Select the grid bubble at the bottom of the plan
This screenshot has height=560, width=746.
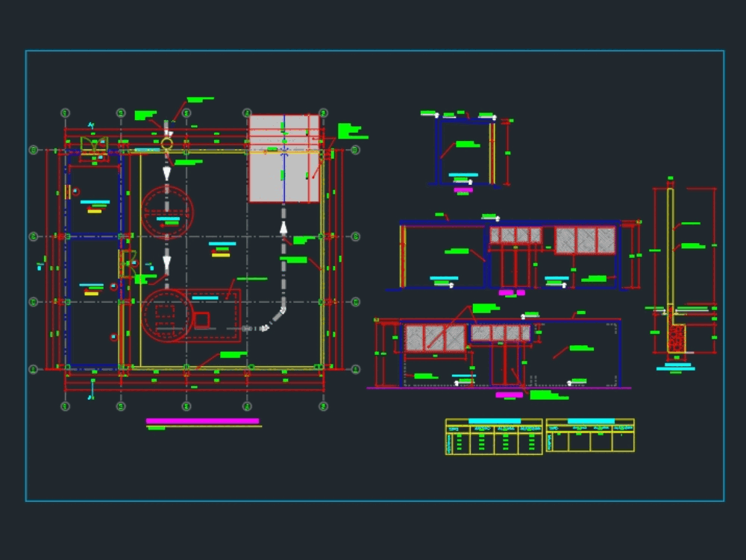click(x=186, y=406)
